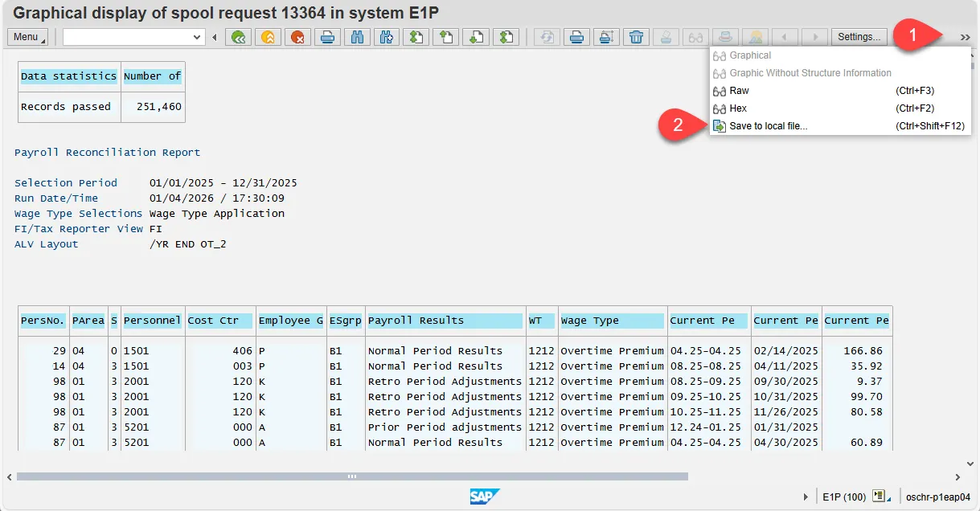980x511 pixels.
Task: Click the Payroll Results column header
Action: click(445, 321)
